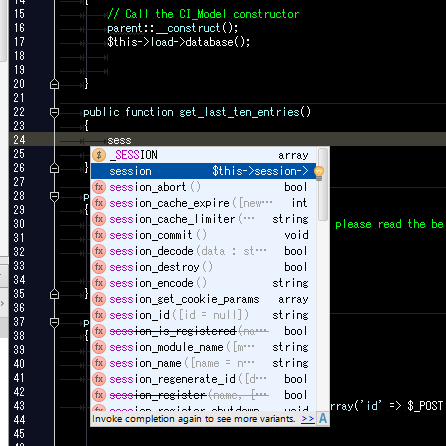
Task: Click the fold end marker on line 35
Action: (x=54, y=294)
